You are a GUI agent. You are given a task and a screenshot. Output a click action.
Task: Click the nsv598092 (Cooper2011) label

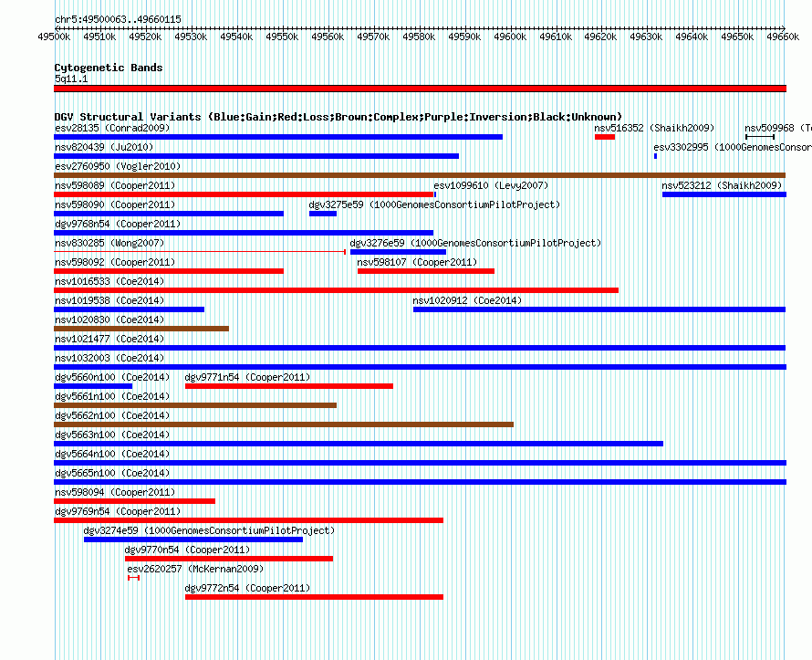click(x=115, y=262)
